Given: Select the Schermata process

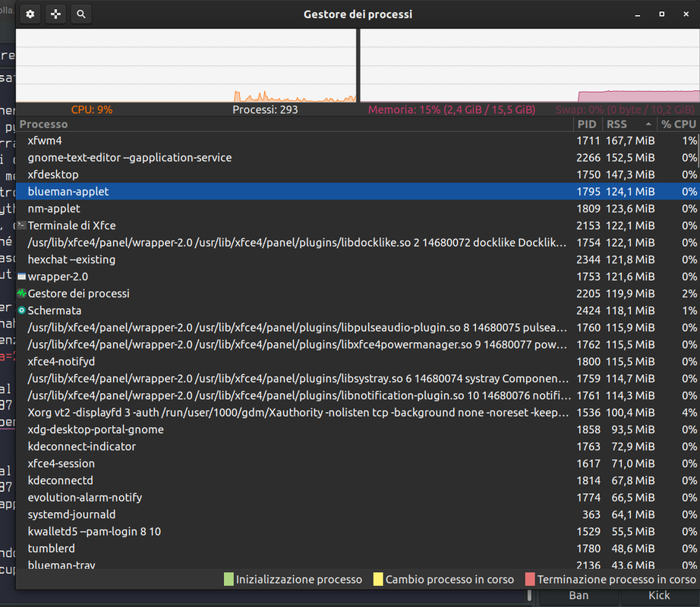Looking at the screenshot, I should click(x=357, y=310).
